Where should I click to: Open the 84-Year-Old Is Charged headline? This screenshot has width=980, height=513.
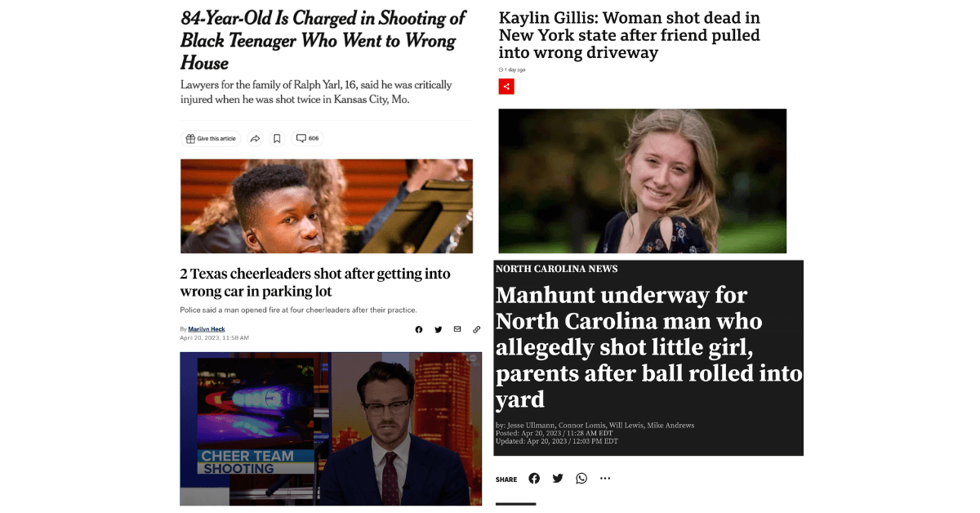[323, 40]
